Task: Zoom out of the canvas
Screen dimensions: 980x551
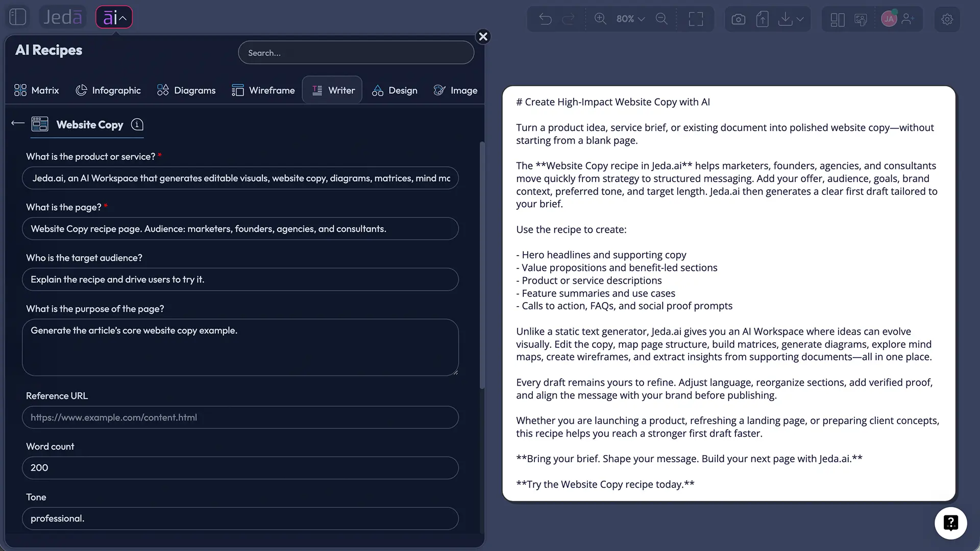Action: coord(661,19)
